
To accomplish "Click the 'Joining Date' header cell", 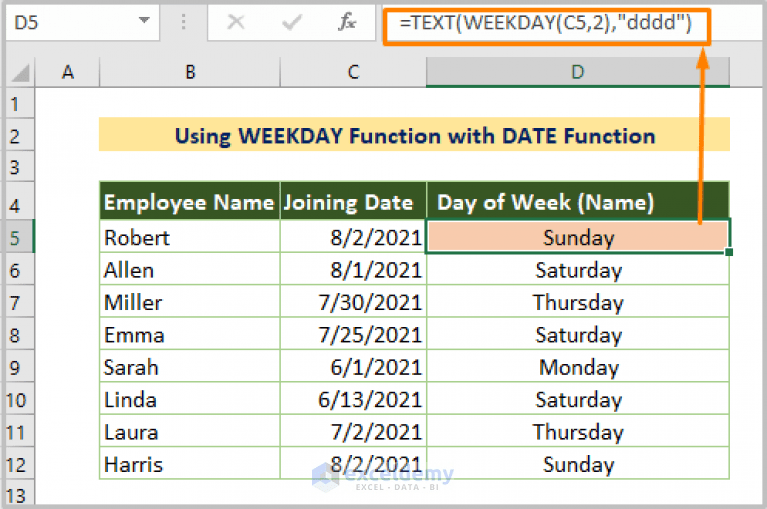I will (x=353, y=201).
